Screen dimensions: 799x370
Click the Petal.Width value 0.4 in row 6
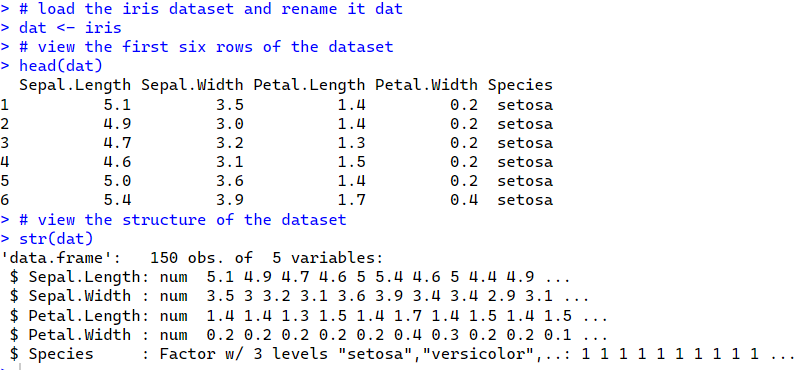pos(464,200)
